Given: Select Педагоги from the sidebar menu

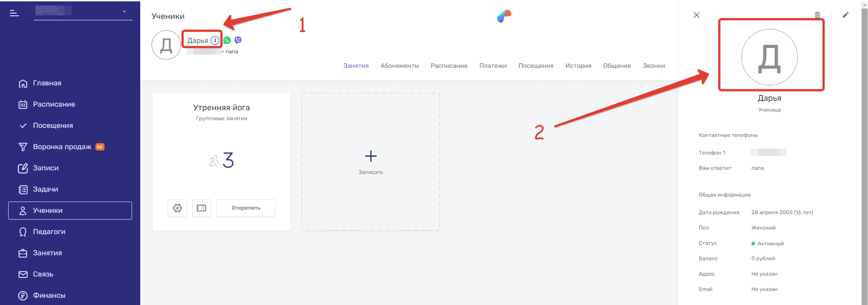Looking at the screenshot, I should click(x=49, y=232).
